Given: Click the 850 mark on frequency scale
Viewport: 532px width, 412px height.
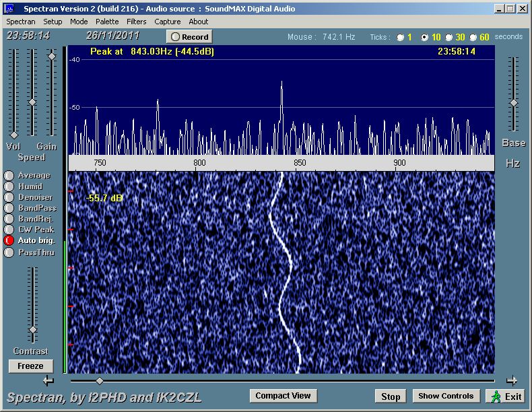Looking at the screenshot, I should point(300,163).
